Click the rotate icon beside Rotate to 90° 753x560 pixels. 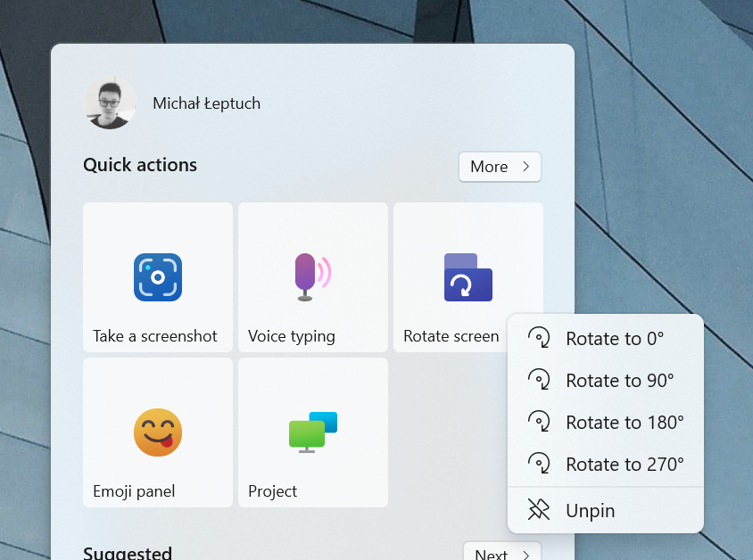point(539,380)
